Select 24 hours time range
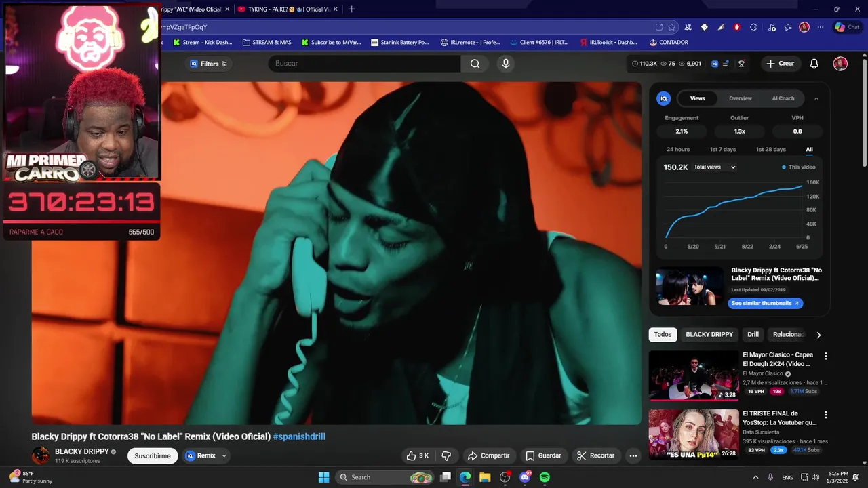 pos(678,149)
